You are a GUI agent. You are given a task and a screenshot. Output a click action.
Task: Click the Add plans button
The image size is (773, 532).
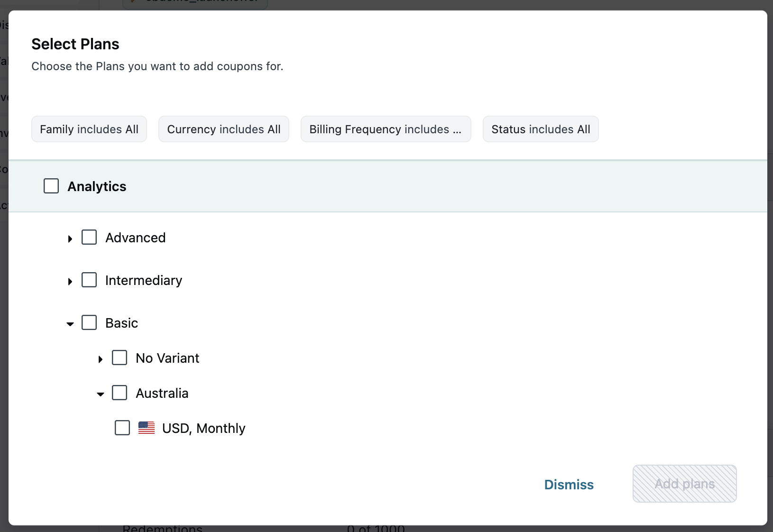(x=684, y=484)
